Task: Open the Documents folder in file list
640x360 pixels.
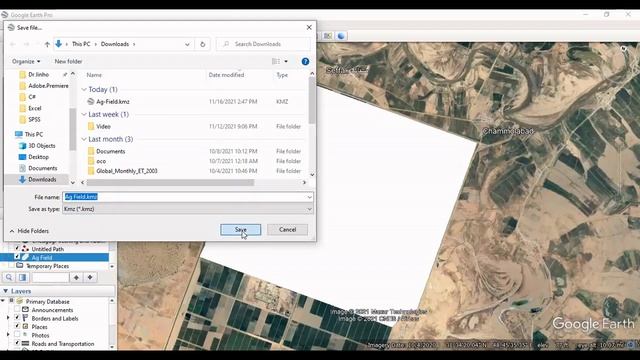Action: coord(107,151)
